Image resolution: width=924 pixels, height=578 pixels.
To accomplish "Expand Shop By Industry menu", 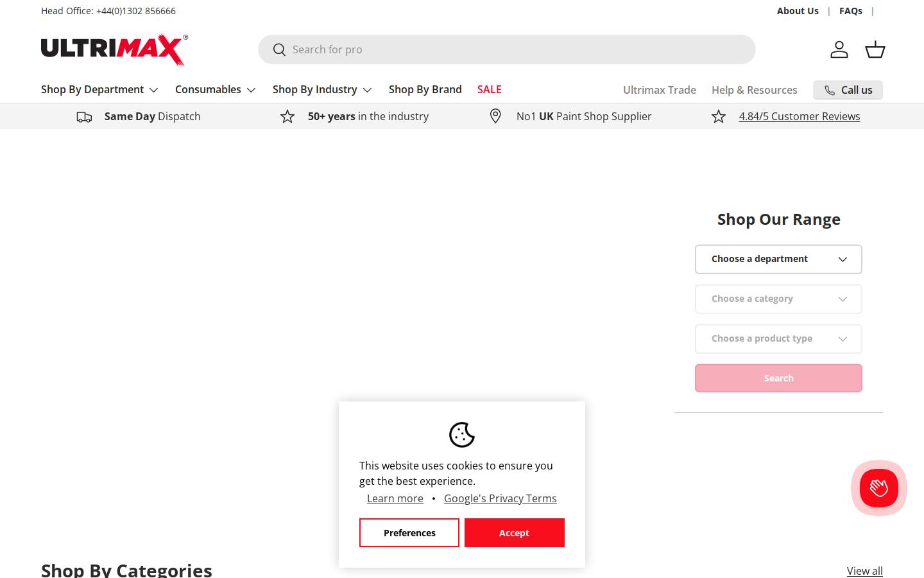I will (322, 90).
